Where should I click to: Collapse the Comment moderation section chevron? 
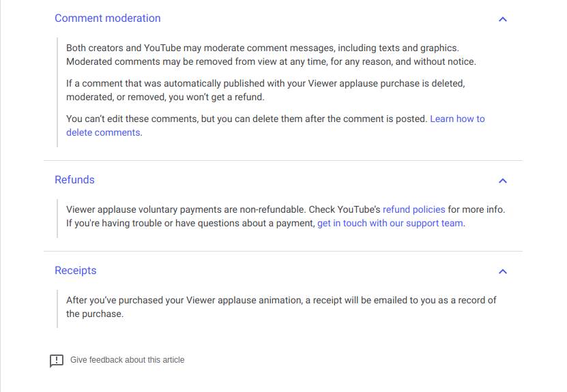tap(503, 19)
